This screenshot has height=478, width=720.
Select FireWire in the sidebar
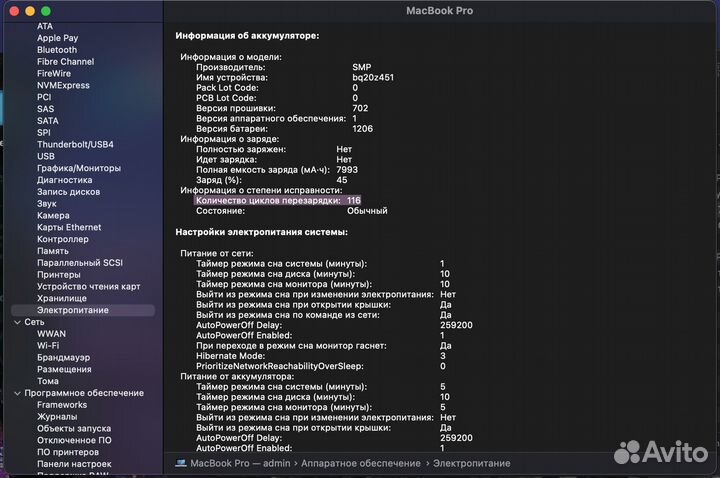(54, 73)
